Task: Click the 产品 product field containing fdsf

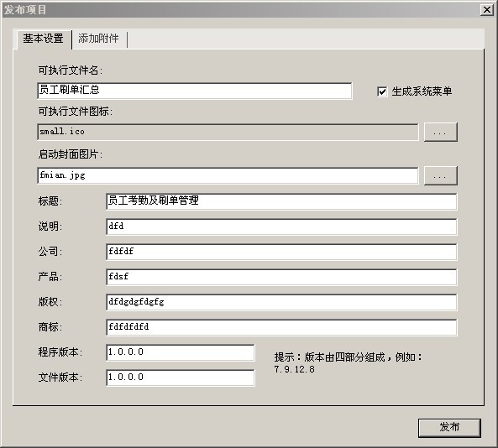Action: (x=281, y=277)
